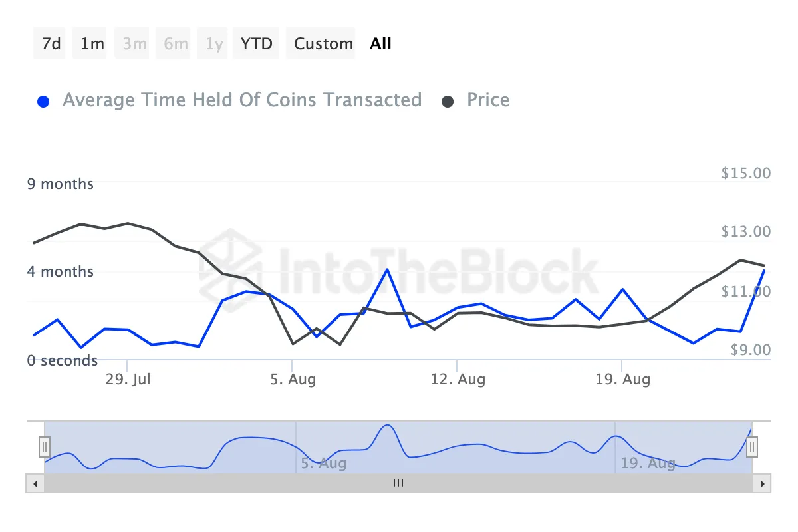Click the scrollbar left arrow

point(35,483)
